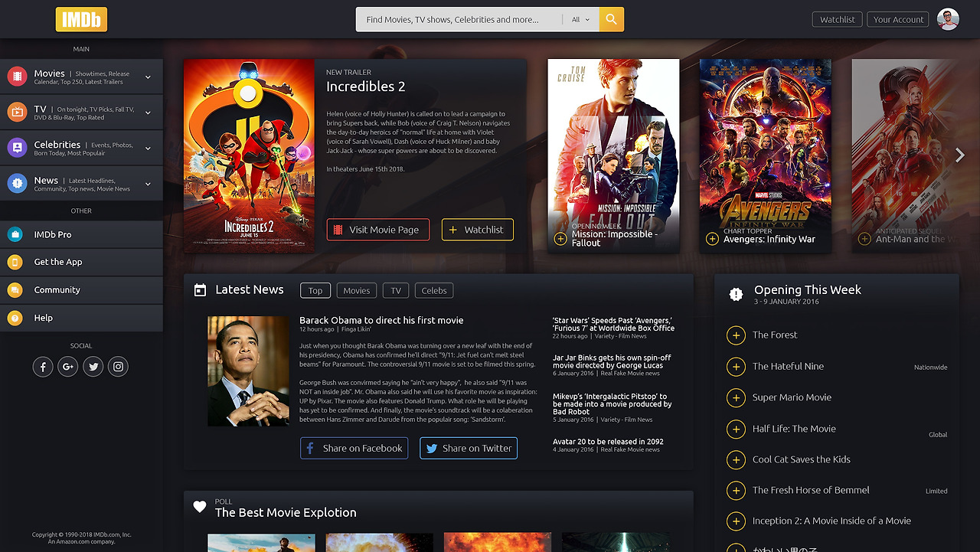The image size is (980, 552).
Task: Click the Watchlist button in header
Action: tap(838, 20)
